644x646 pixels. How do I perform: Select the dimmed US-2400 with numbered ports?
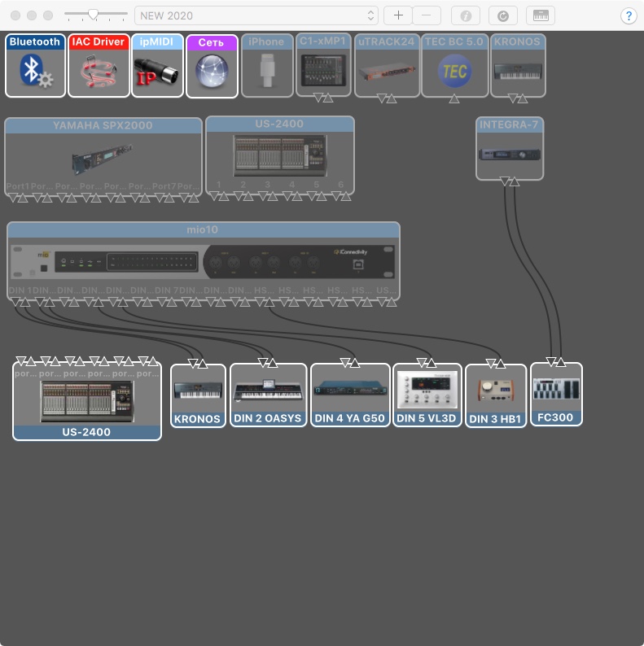coord(279,155)
